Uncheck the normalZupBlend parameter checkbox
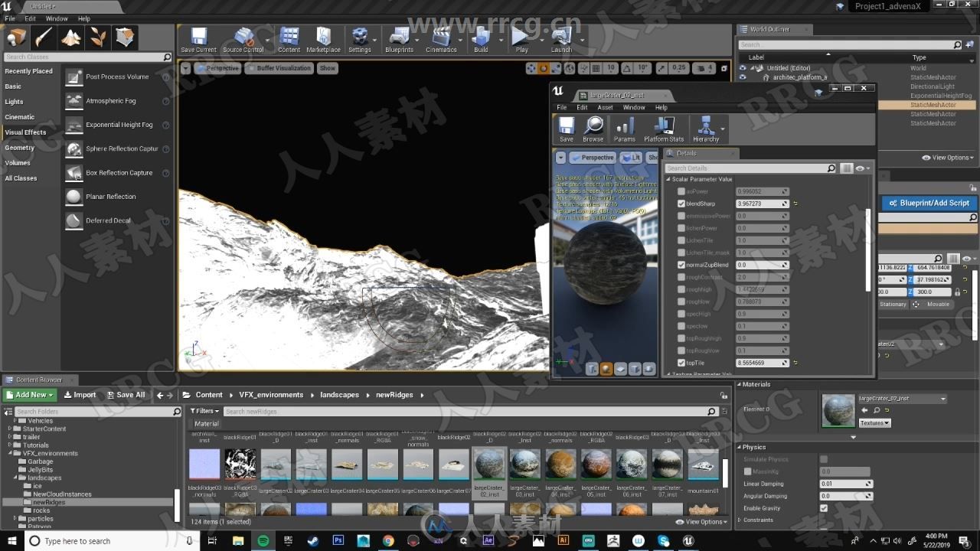This screenshot has height=551, width=980. click(681, 265)
